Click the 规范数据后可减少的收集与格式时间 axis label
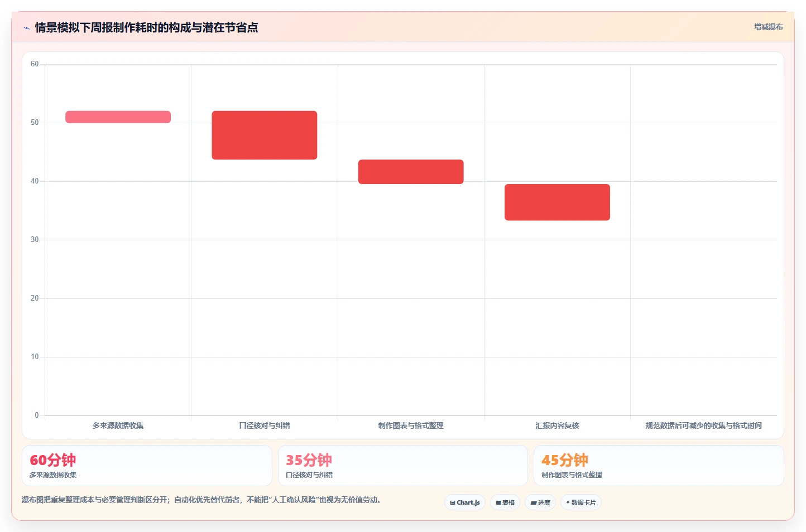 (703, 425)
